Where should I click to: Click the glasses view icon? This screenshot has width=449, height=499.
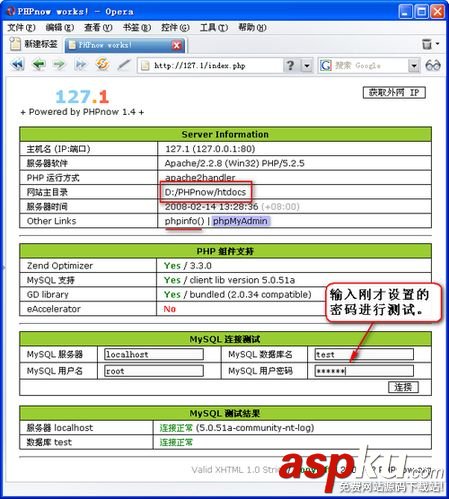pos(433,65)
